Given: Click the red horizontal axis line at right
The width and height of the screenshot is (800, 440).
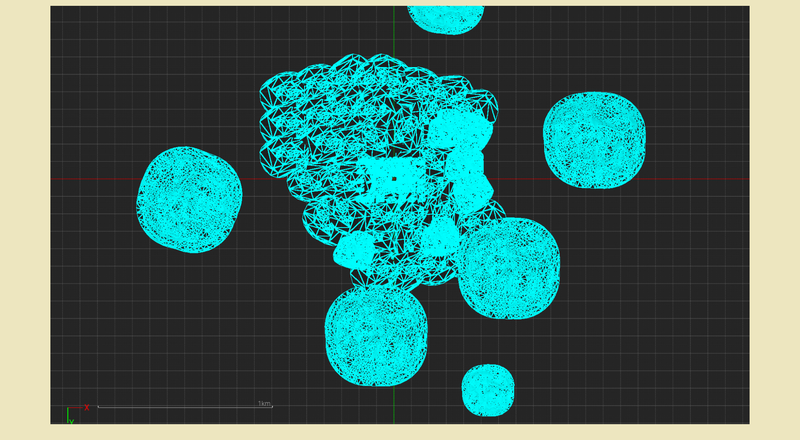Looking at the screenshot, I should (700, 179).
